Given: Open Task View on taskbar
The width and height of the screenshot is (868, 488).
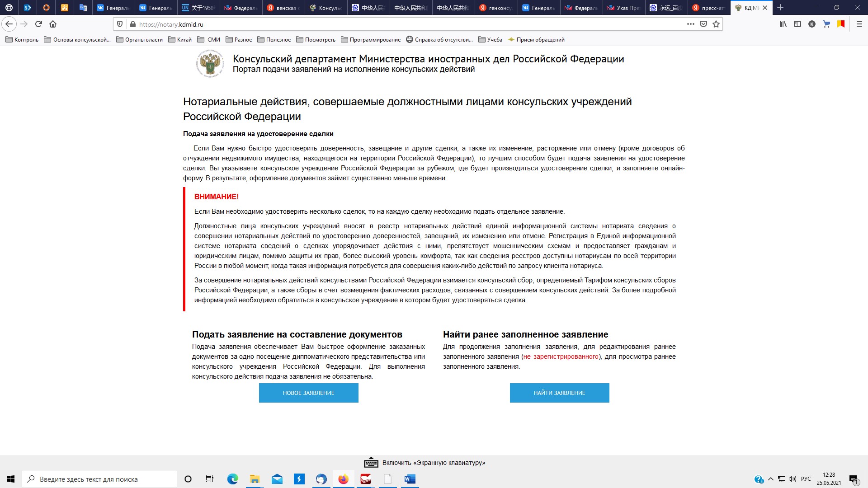Looking at the screenshot, I should [x=210, y=479].
